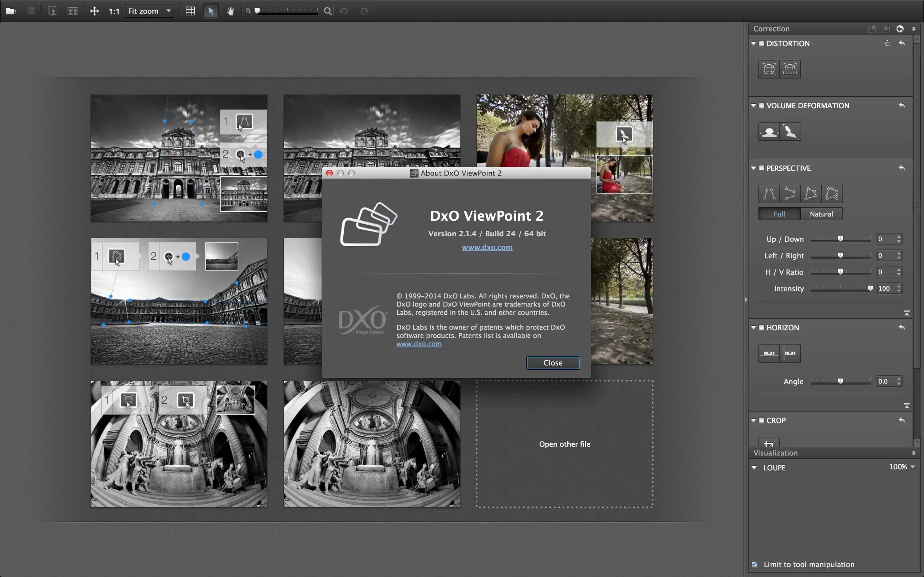Toggle the Horizon enable checkbox

(761, 327)
